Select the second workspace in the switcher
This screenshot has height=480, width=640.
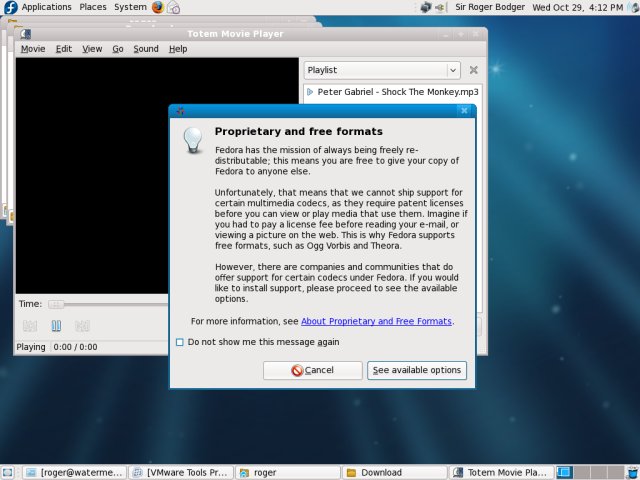point(582,473)
